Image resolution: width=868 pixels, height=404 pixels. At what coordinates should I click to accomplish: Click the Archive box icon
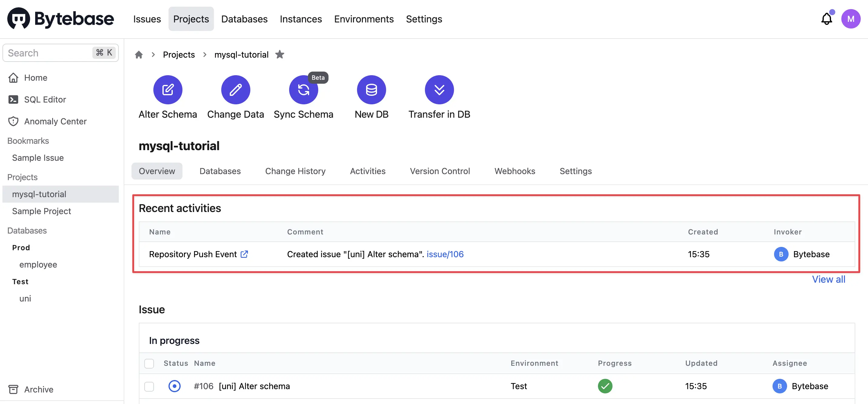13,389
